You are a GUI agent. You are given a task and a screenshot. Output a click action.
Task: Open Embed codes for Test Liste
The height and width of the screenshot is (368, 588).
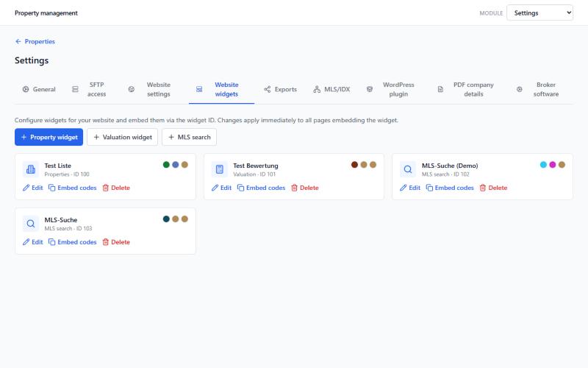(x=72, y=188)
